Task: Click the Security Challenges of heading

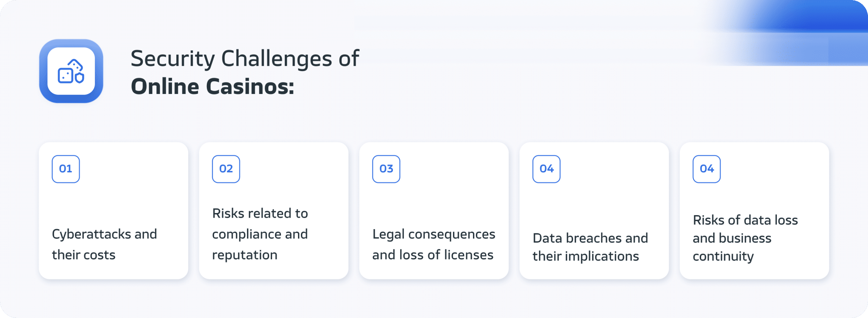Action: 245,58
